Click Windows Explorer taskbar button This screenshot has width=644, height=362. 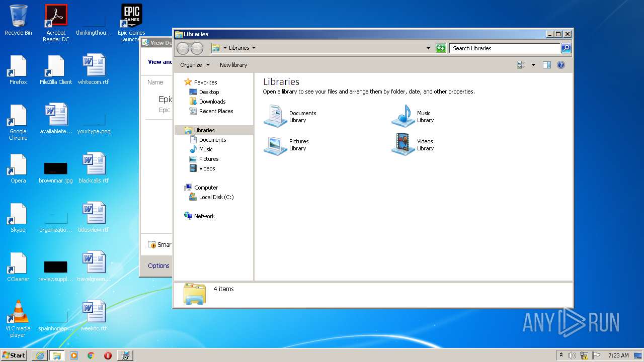click(x=57, y=355)
